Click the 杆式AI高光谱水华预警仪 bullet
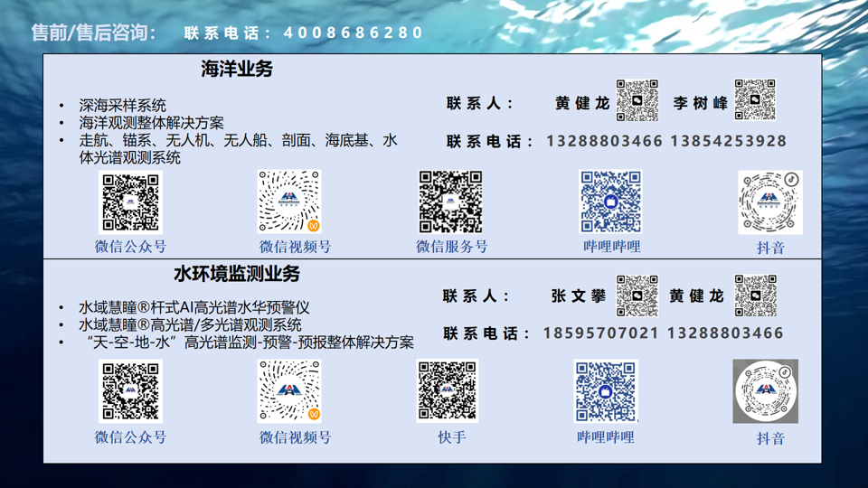Image resolution: width=868 pixels, height=488 pixels. [x=193, y=307]
